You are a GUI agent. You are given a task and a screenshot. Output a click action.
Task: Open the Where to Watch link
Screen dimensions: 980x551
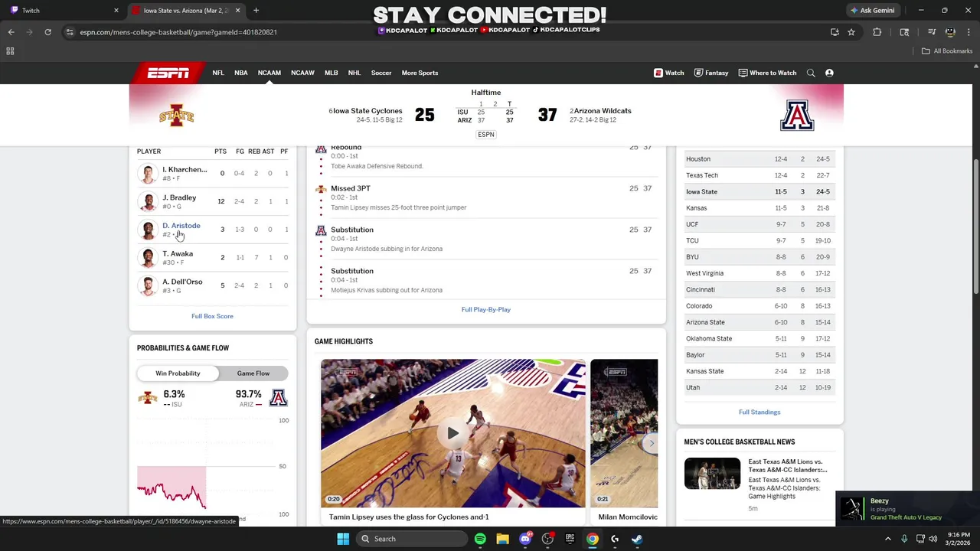767,73
